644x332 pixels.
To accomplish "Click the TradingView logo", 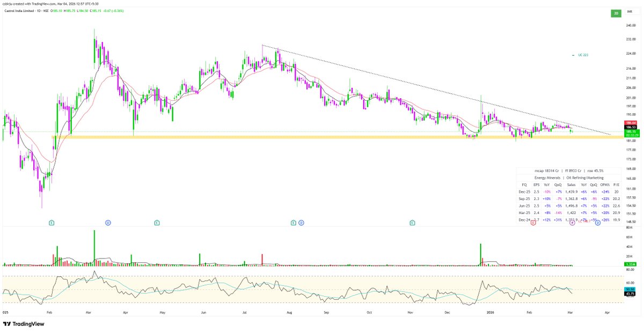I will coord(24,324).
